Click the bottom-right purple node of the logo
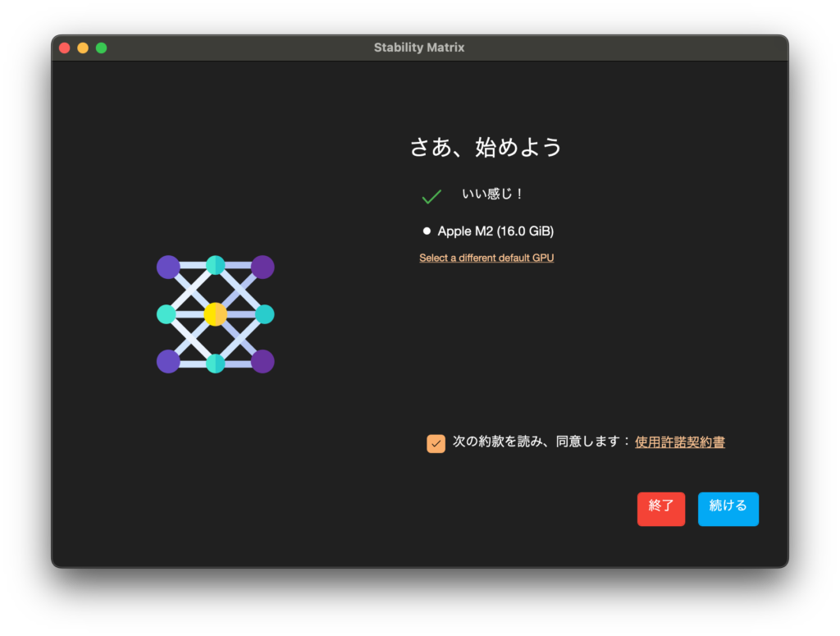 coord(262,362)
